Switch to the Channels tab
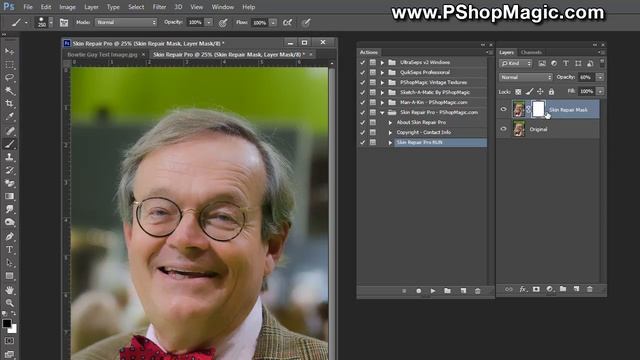 coord(531,52)
